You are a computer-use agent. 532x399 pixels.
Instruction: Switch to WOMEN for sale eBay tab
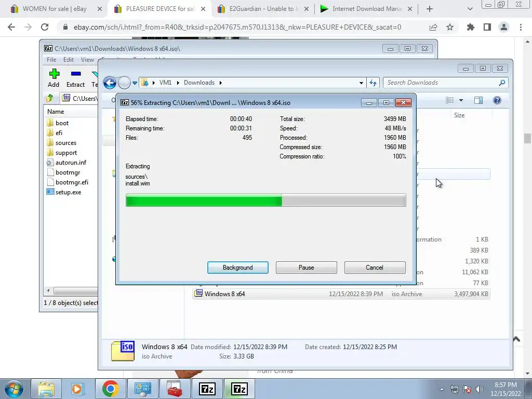(x=54, y=9)
